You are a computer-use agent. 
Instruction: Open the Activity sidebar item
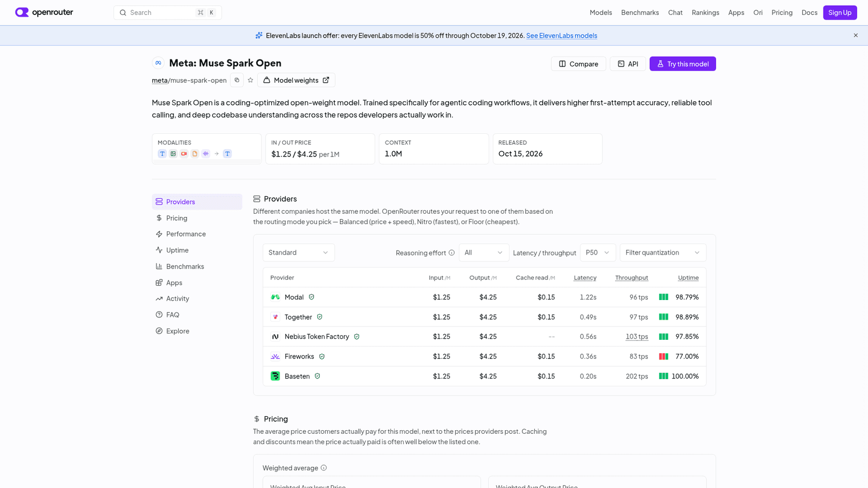[197, 298]
